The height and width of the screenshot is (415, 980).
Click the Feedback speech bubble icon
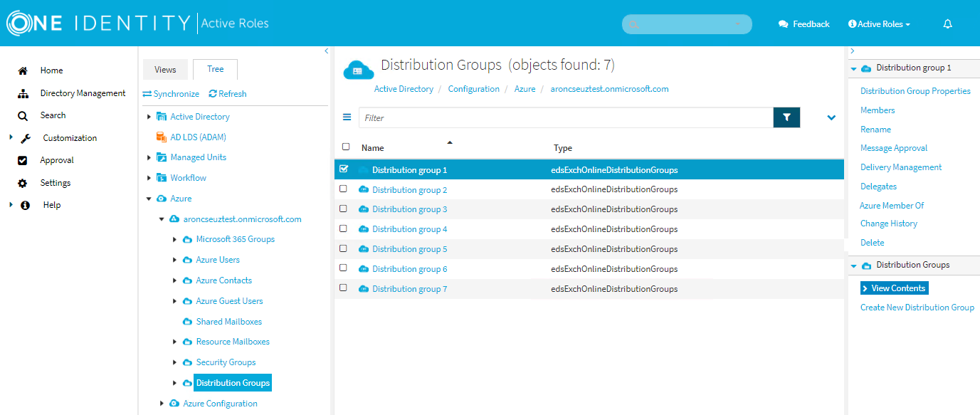pyautogui.click(x=784, y=24)
